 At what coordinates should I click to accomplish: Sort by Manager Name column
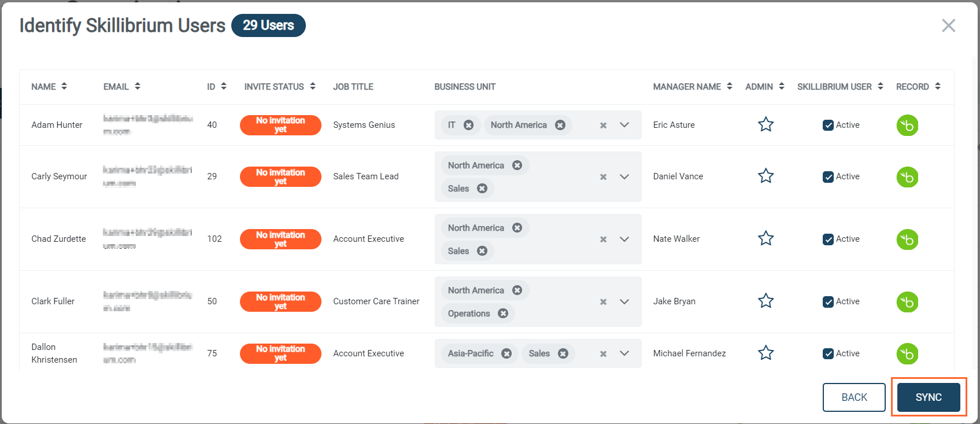point(693,87)
